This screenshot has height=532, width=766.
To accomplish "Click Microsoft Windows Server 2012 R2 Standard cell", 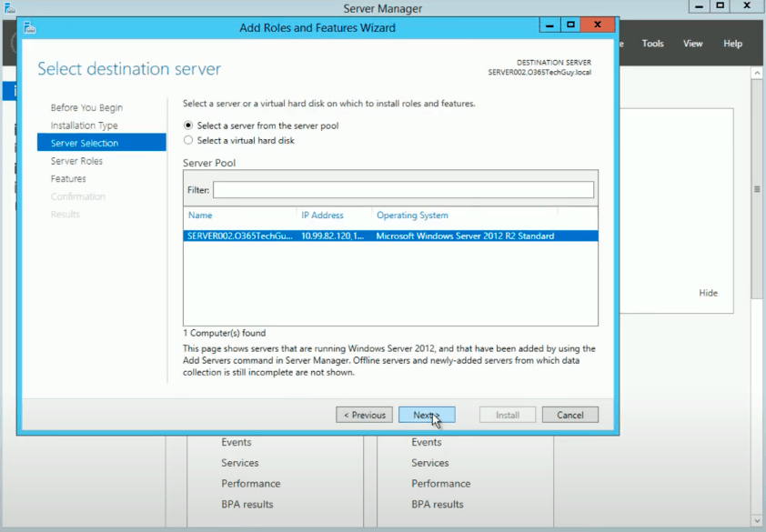I will [x=465, y=236].
